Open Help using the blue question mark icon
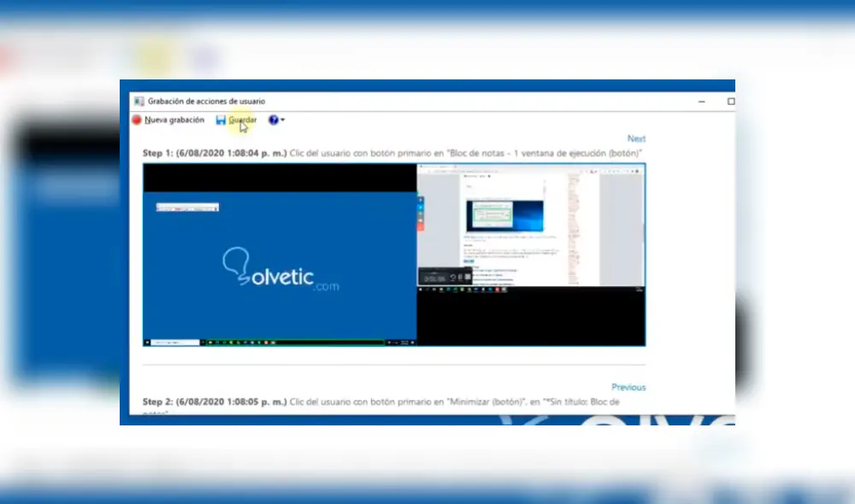This screenshot has width=855, height=504. click(x=272, y=119)
